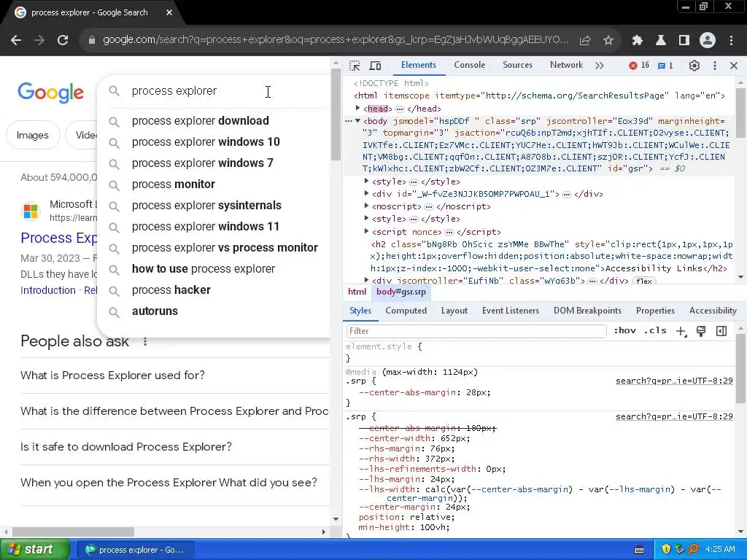Reload the page with refresh icon

pyautogui.click(x=63, y=40)
